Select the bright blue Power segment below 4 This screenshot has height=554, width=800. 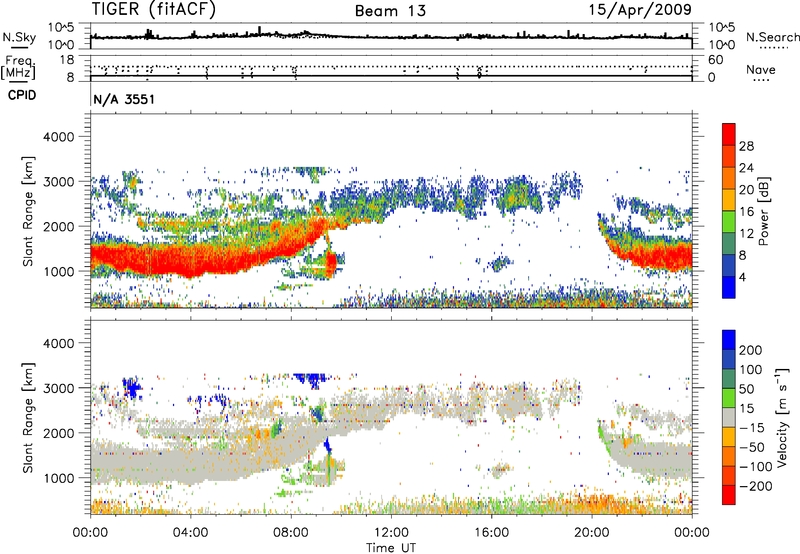[729, 287]
